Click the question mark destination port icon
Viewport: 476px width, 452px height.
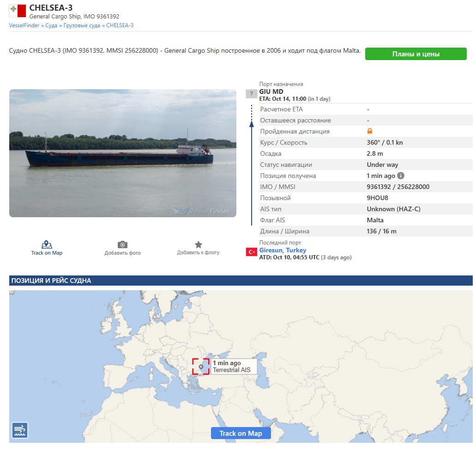[x=251, y=94]
